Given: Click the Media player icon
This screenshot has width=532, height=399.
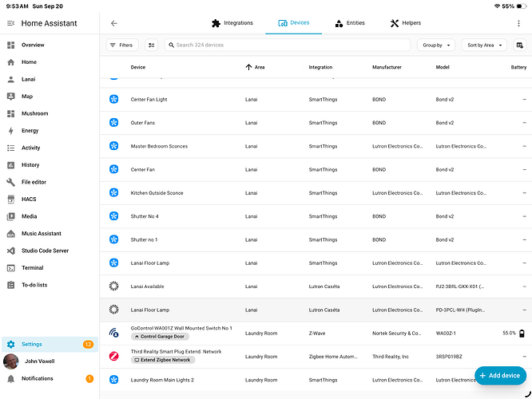Looking at the screenshot, I should pyautogui.click(x=11, y=216).
